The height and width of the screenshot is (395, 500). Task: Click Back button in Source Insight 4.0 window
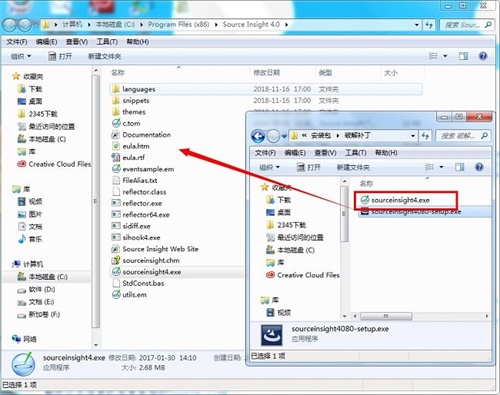pyautogui.click(x=10, y=25)
